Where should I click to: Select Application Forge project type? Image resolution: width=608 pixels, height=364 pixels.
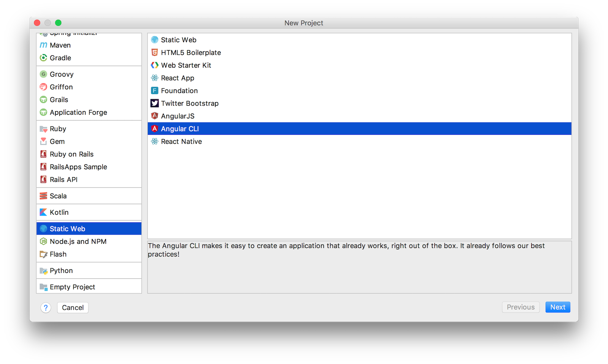click(x=78, y=112)
